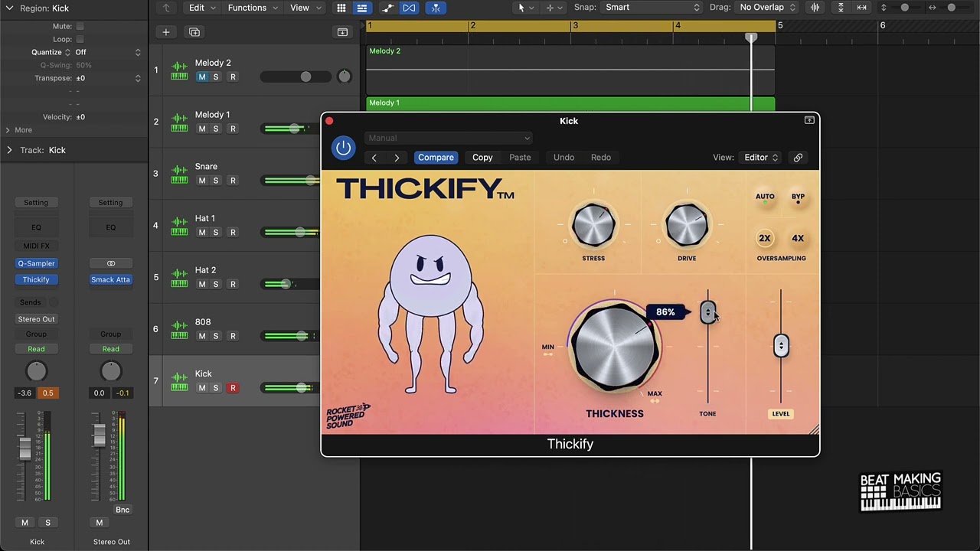Click the Stereo Out send button

point(36,319)
